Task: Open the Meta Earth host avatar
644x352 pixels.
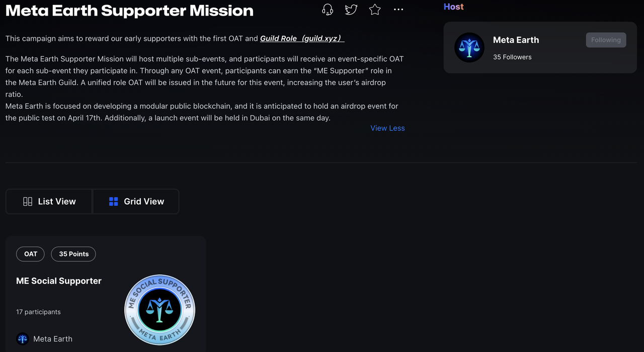Action: point(469,47)
